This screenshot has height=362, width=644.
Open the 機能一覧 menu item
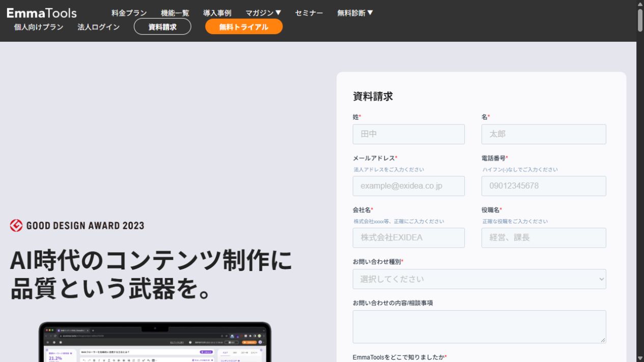175,13
